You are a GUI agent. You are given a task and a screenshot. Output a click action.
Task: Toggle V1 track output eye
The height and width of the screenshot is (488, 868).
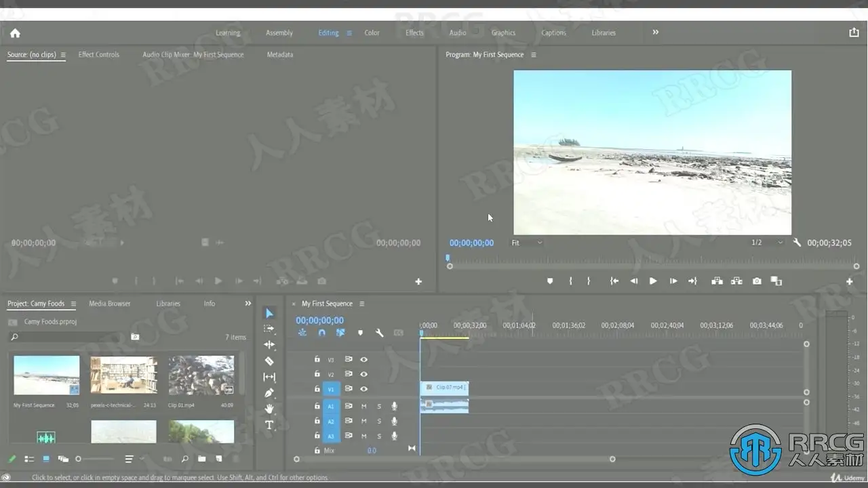364,389
